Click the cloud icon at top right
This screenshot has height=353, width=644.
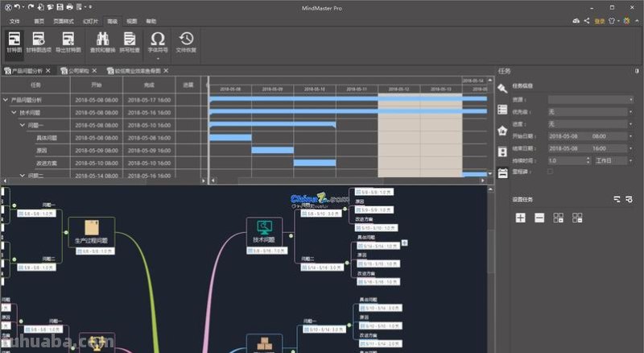pyautogui.click(x=576, y=21)
